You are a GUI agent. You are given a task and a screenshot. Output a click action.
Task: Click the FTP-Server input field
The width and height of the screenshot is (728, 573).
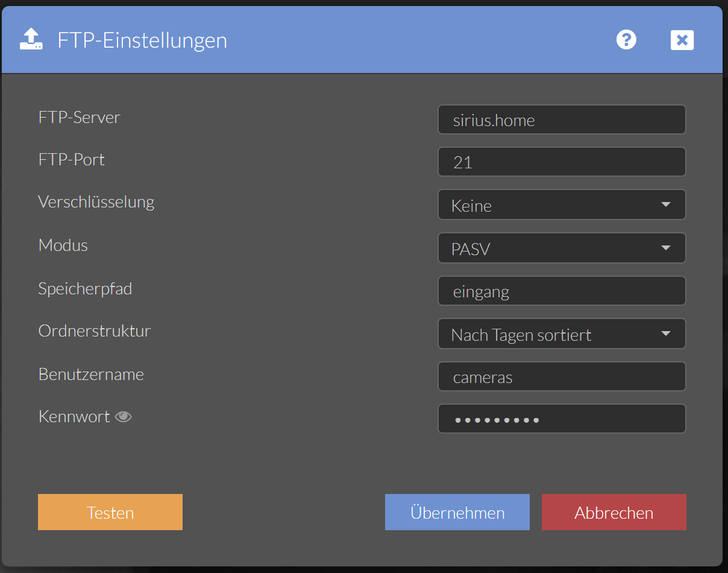tap(562, 119)
